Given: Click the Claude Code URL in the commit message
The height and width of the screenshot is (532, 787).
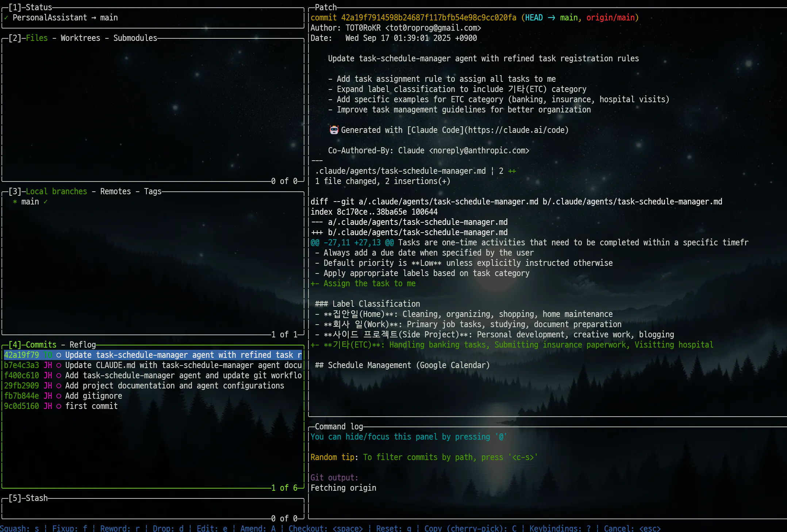Looking at the screenshot, I should (517, 130).
